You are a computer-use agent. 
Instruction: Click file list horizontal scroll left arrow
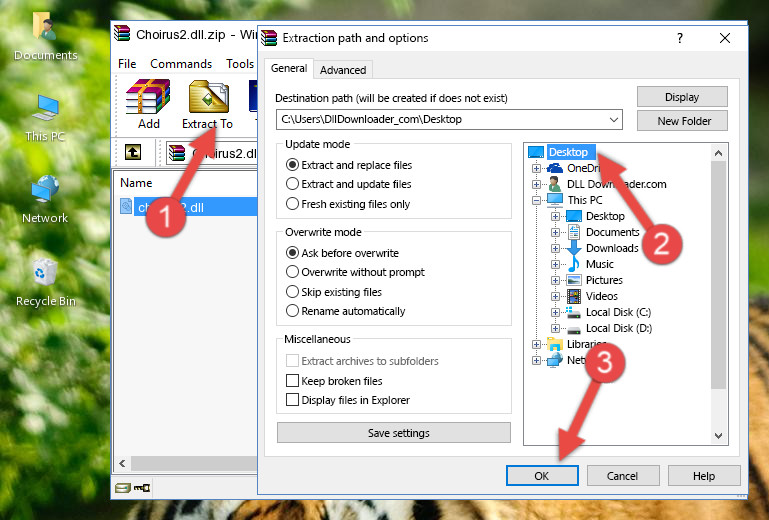pos(122,463)
